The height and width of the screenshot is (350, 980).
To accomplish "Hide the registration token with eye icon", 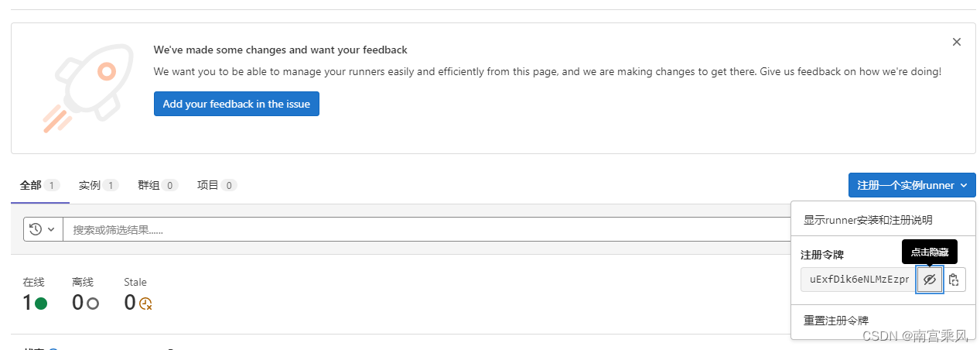I will click(930, 280).
